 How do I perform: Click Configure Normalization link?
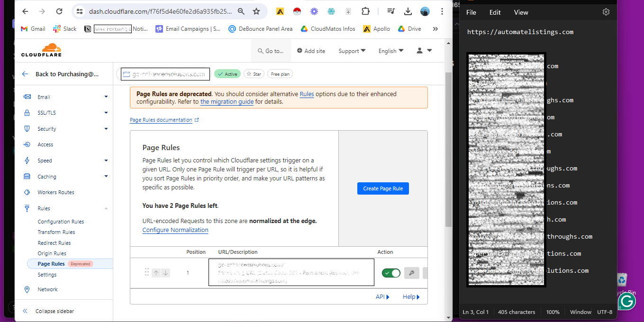(x=175, y=230)
